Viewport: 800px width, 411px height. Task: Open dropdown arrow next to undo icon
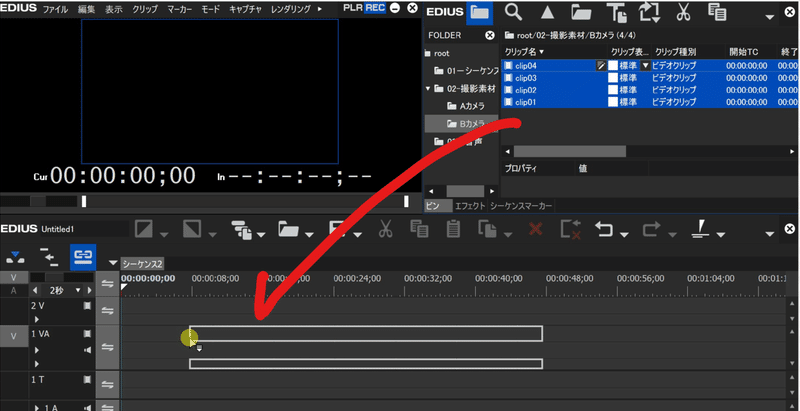pyautogui.click(x=624, y=235)
